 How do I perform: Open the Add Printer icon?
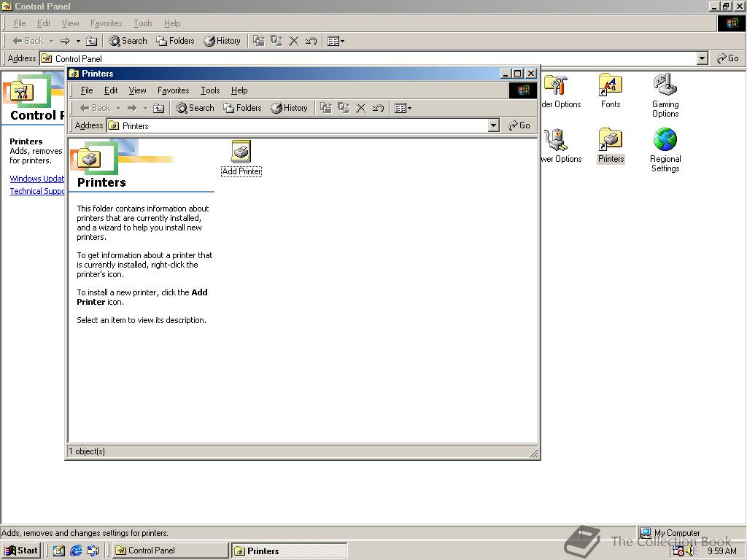(x=241, y=157)
